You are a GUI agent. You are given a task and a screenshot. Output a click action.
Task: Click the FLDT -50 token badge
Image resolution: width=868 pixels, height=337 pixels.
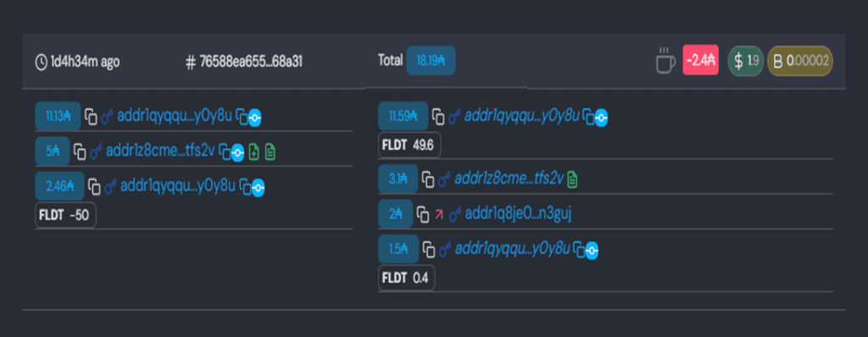click(x=66, y=215)
